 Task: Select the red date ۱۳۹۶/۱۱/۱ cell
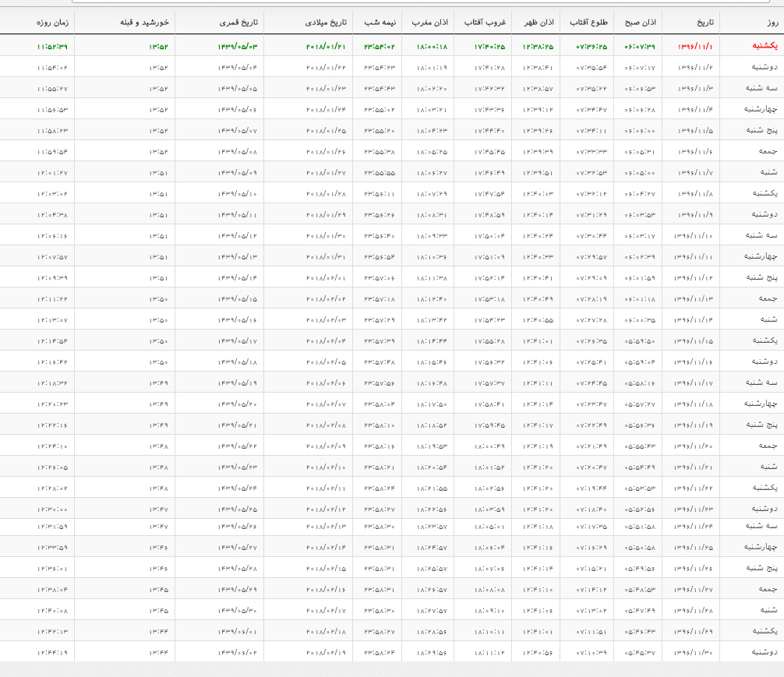click(x=695, y=47)
